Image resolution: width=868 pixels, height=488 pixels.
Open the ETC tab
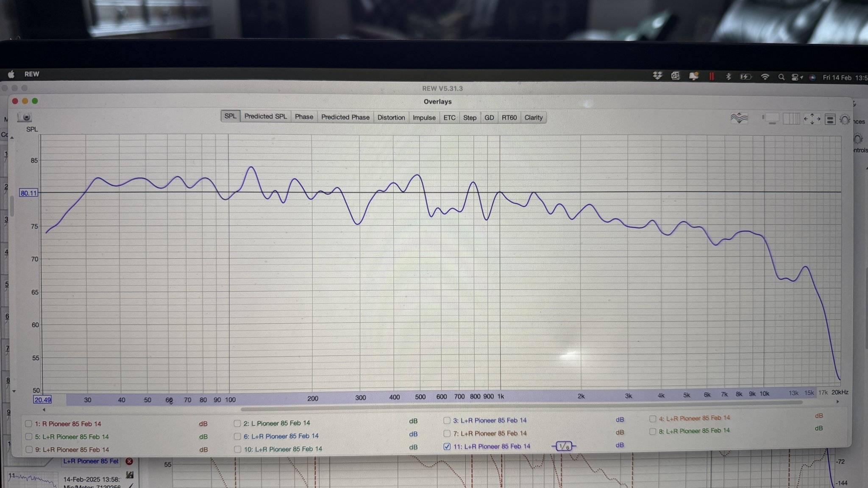pyautogui.click(x=450, y=118)
